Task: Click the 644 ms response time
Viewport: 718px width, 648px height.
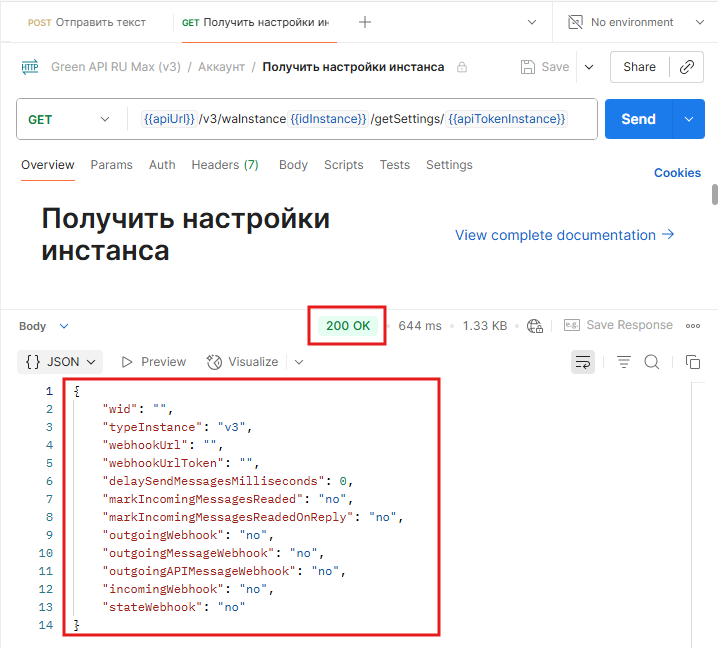Action: (420, 326)
